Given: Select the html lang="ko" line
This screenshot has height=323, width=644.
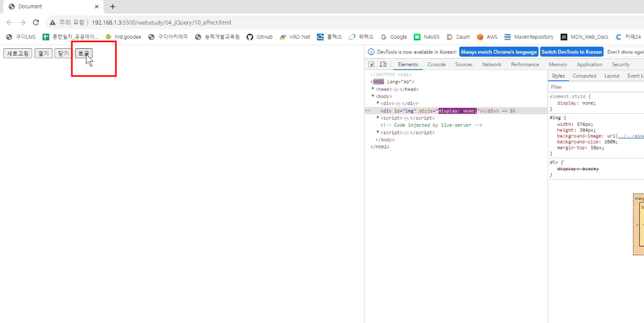Looking at the screenshot, I should click(392, 82).
